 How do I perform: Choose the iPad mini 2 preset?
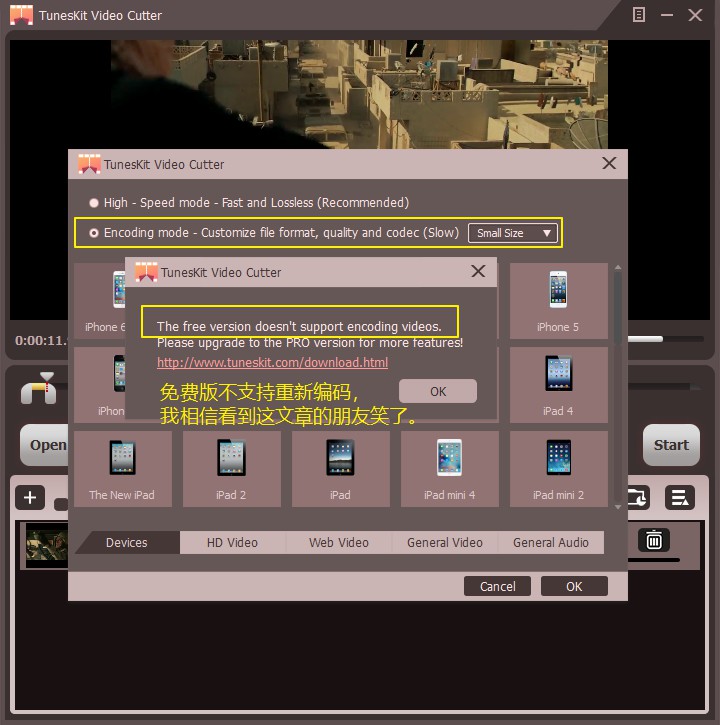click(558, 469)
